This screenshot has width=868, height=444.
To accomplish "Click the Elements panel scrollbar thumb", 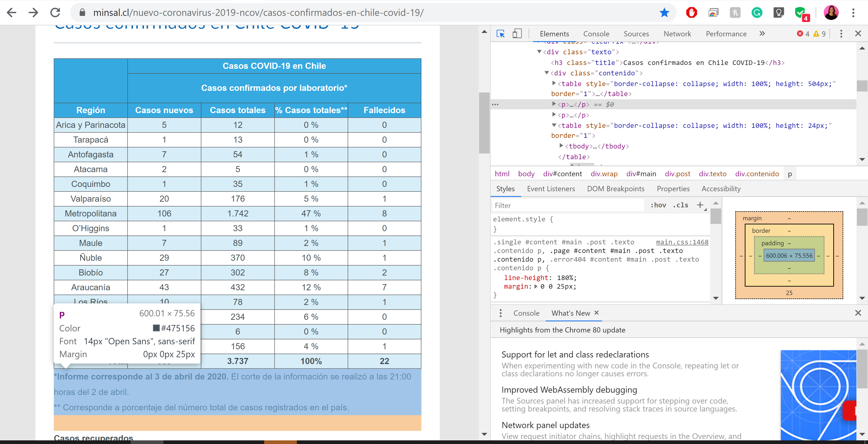I will 862,86.
